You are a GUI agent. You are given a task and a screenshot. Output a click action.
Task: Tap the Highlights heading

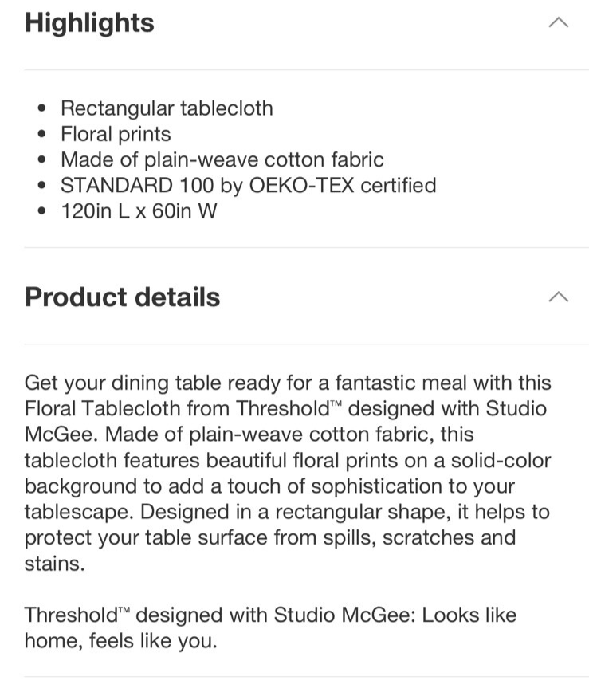click(x=89, y=23)
